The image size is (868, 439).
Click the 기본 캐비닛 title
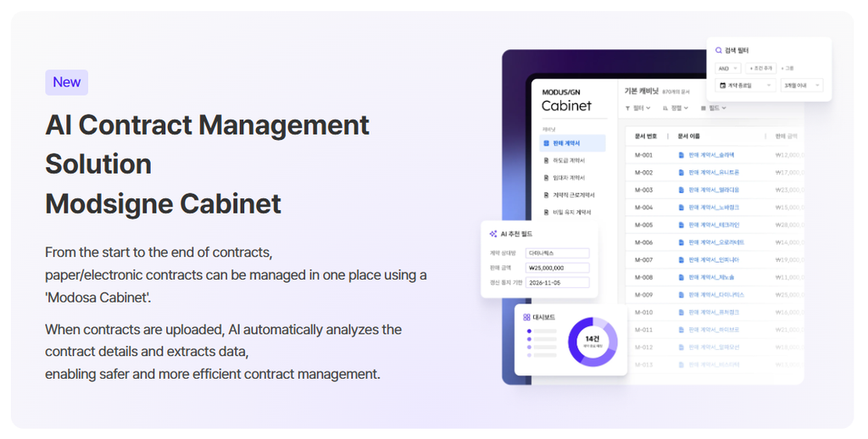(x=641, y=91)
